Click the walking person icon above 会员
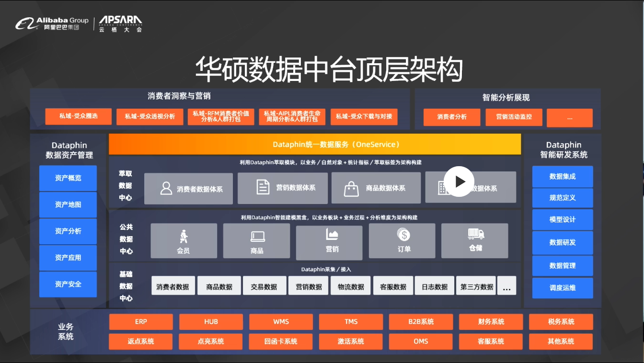 coord(183,237)
